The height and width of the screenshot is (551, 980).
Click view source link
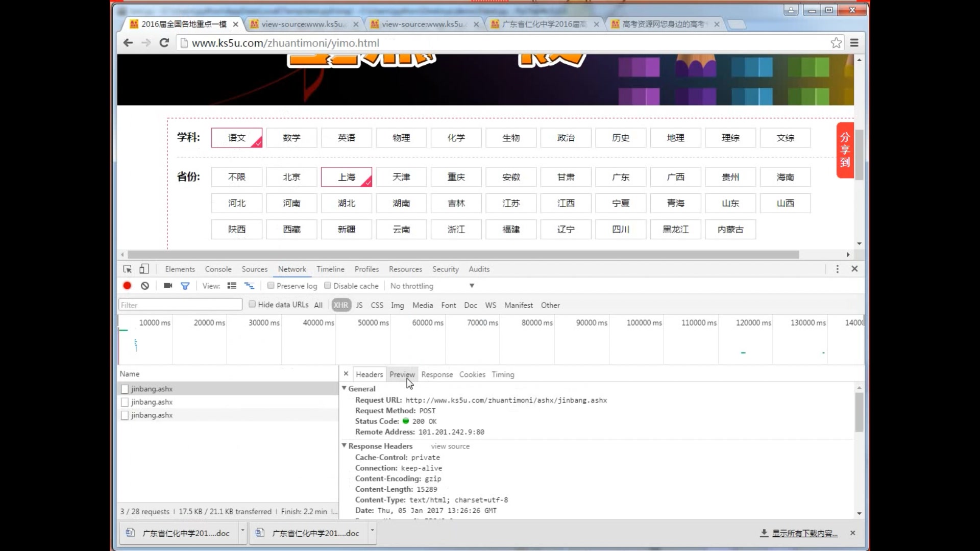[x=450, y=446]
